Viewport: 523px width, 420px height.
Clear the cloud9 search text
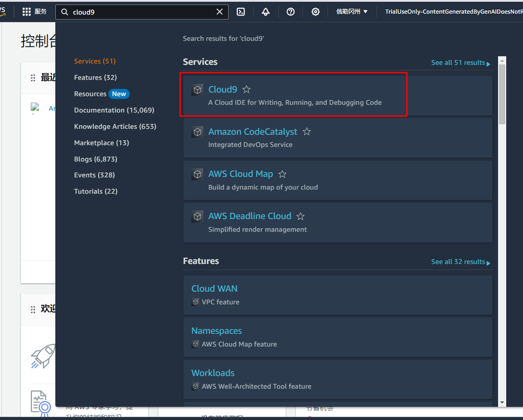(220, 12)
